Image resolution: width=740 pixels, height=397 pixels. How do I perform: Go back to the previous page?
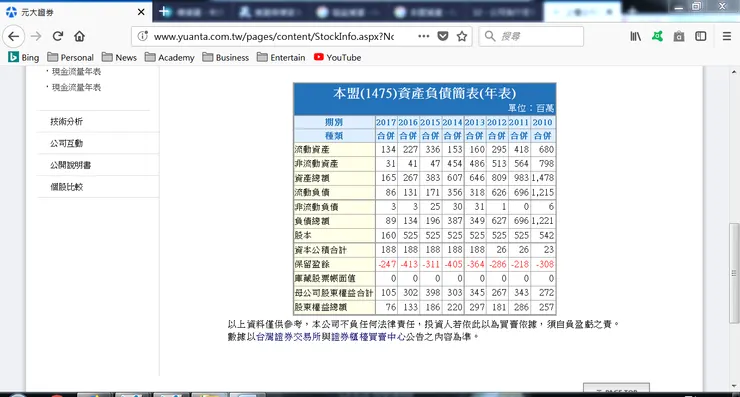[x=14, y=36]
